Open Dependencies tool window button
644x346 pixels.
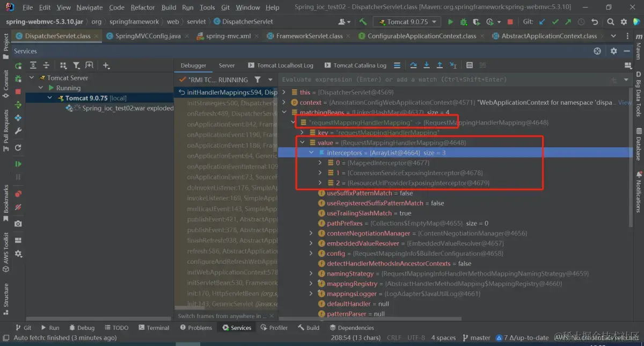352,328
